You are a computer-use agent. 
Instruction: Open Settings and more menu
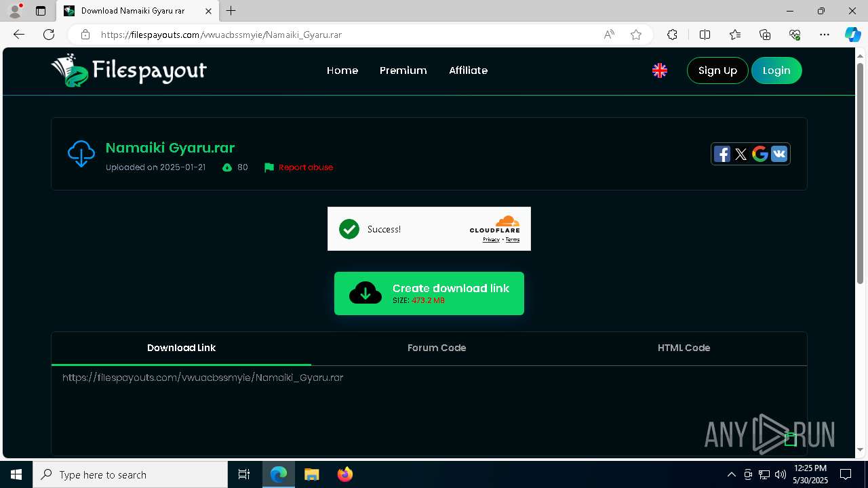coord(825,35)
